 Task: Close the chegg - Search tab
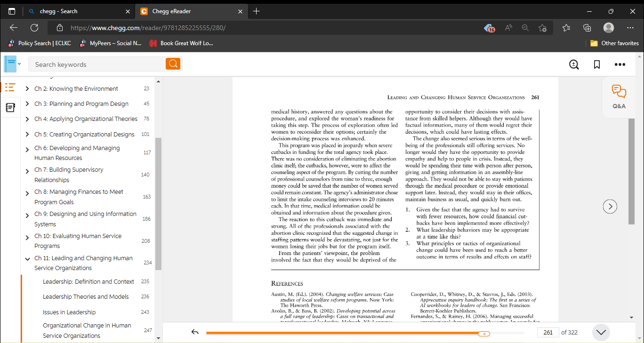[128, 11]
